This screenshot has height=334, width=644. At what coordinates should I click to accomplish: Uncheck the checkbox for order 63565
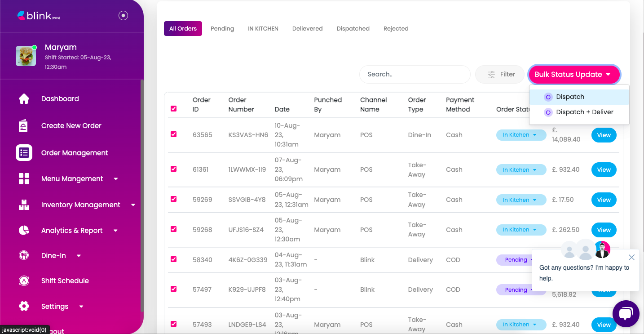(x=174, y=134)
